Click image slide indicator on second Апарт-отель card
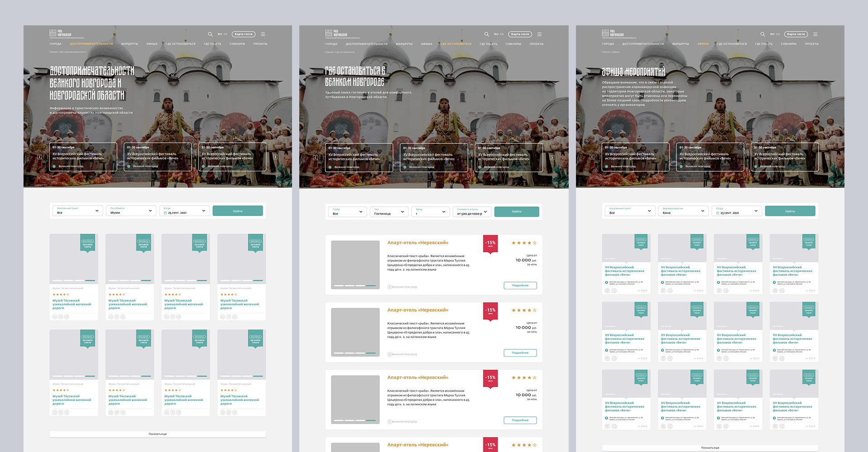This screenshot has height=452, width=868. coord(355,353)
